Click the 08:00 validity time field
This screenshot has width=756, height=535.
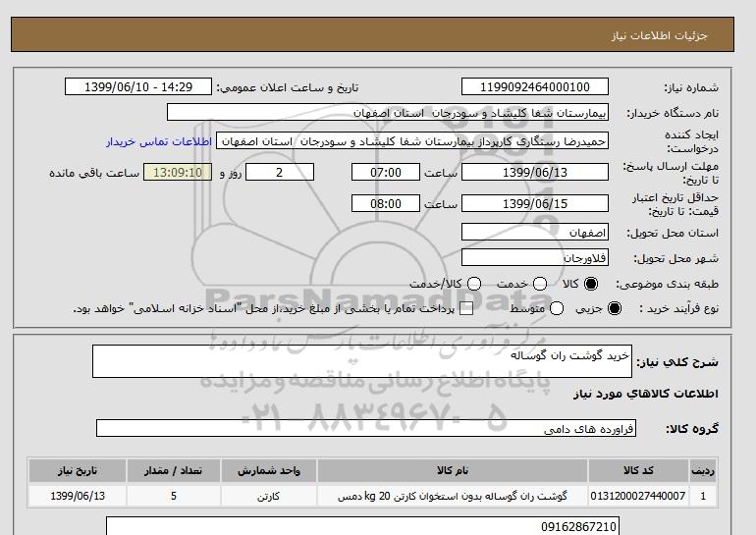pos(386,203)
